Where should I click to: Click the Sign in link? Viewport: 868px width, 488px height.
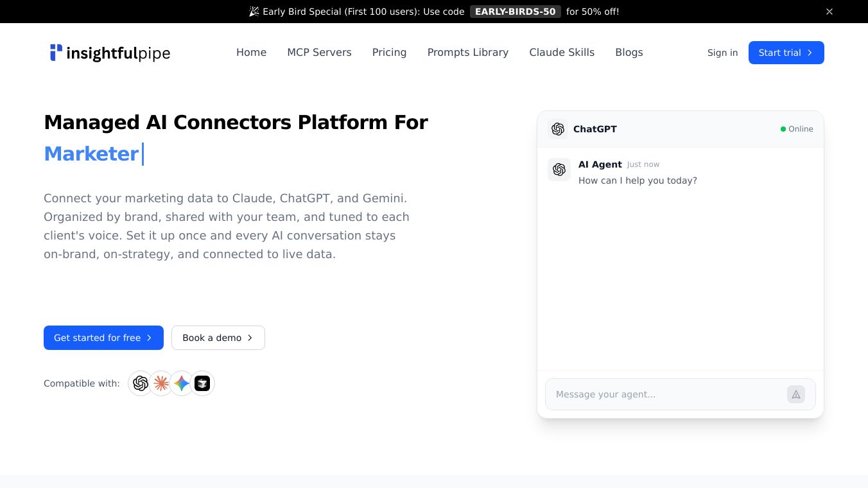coord(722,53)
